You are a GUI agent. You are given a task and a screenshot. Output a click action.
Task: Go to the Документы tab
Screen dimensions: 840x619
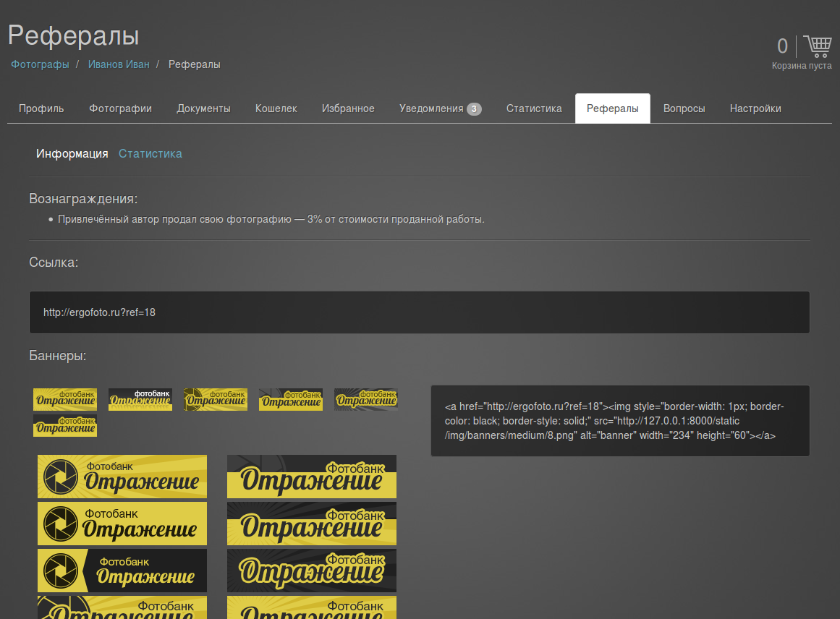(203, 108)
